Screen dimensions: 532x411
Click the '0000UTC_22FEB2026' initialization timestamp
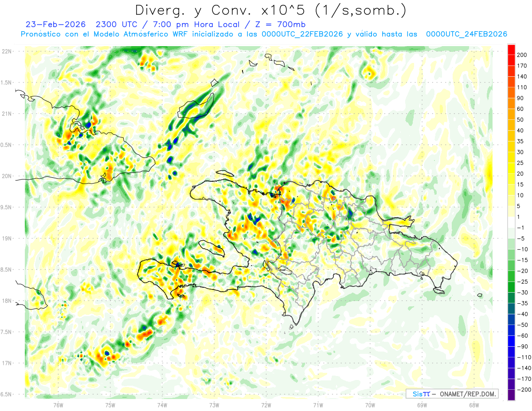pos(302,34)
